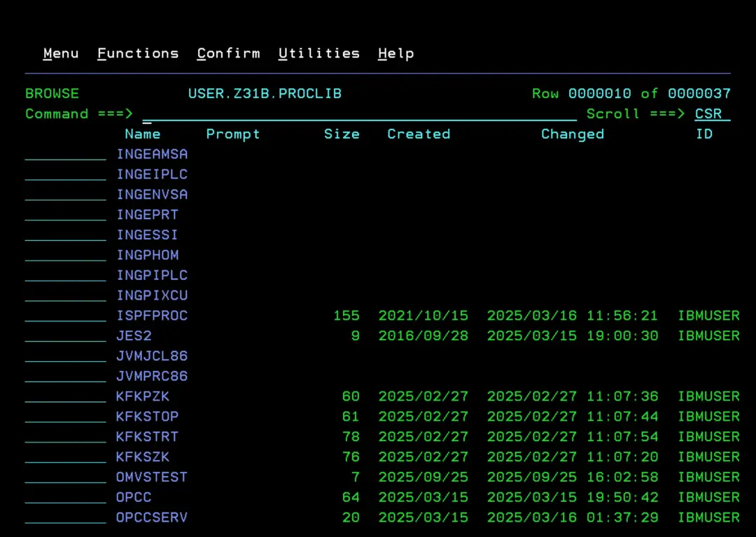Select member name INGPIPLC
756x537 pixels.
coord(152,275)
